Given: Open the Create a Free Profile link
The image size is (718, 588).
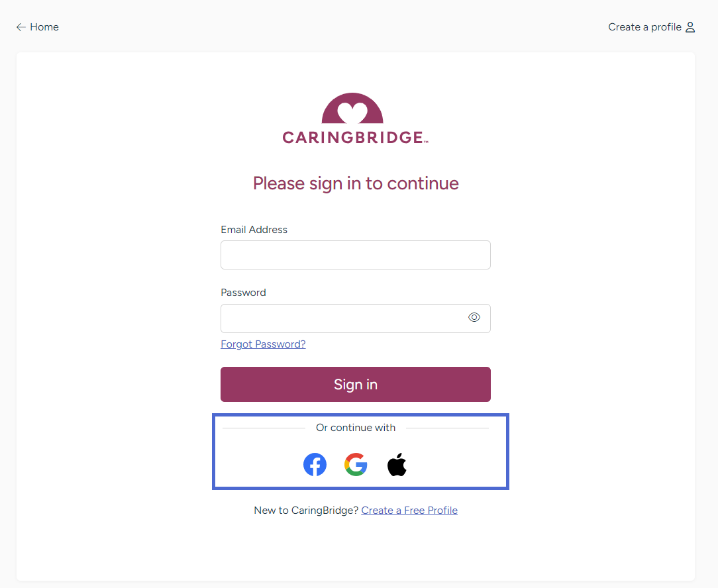Looking at the screenshot, I should tap(409, 511).
